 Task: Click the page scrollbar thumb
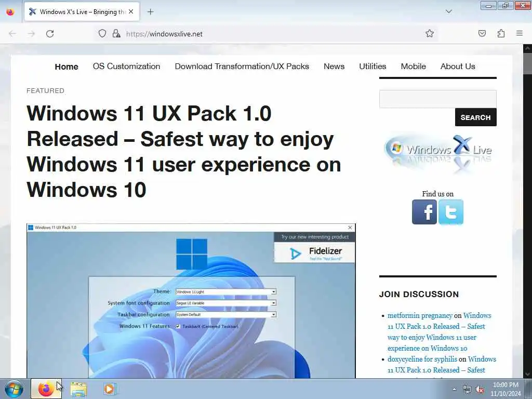[x=527, y=63]
